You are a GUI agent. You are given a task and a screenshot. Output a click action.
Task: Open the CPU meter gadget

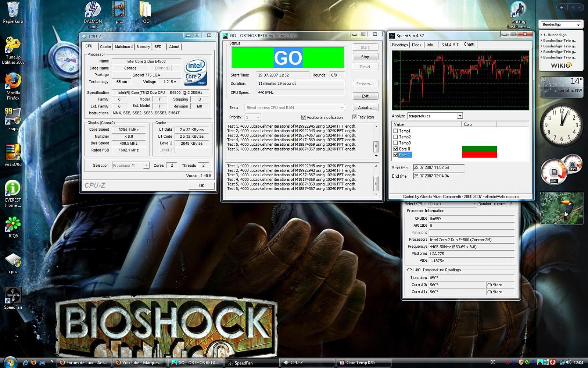(561, 170)
